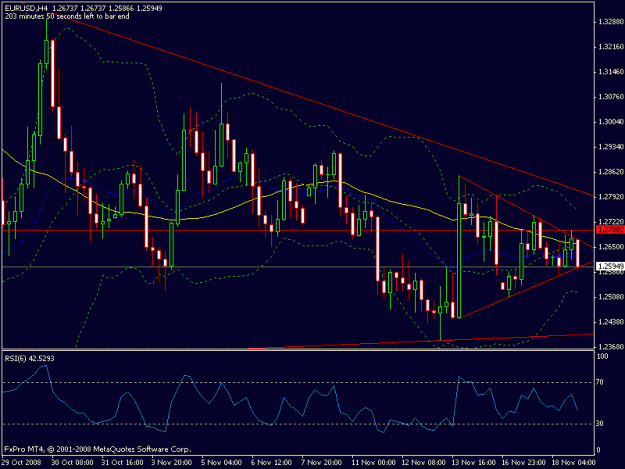Click the 1.25080 price scale value

click(611, 297)
